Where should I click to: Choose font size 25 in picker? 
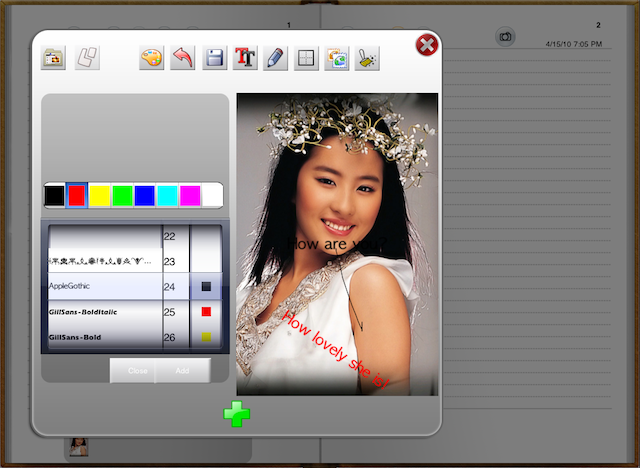[170, 312]
